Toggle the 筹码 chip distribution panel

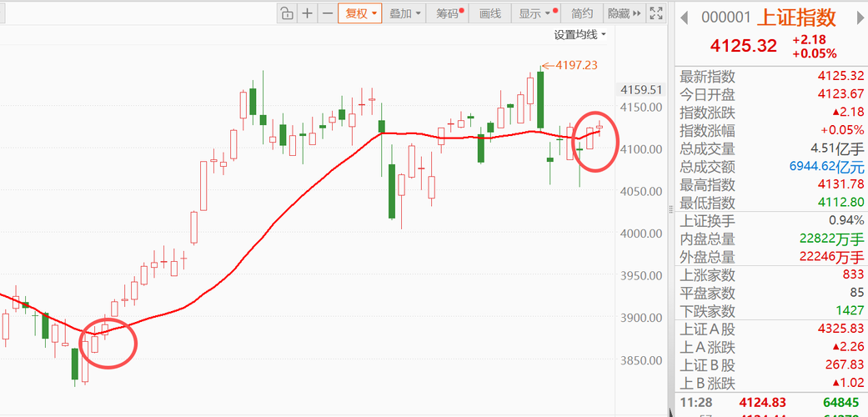coord(447,13)
